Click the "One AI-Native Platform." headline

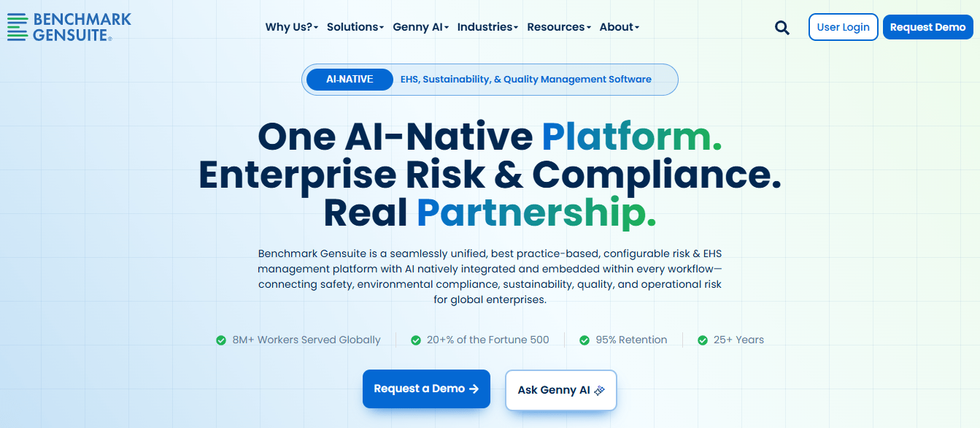(x=490, y=136)
